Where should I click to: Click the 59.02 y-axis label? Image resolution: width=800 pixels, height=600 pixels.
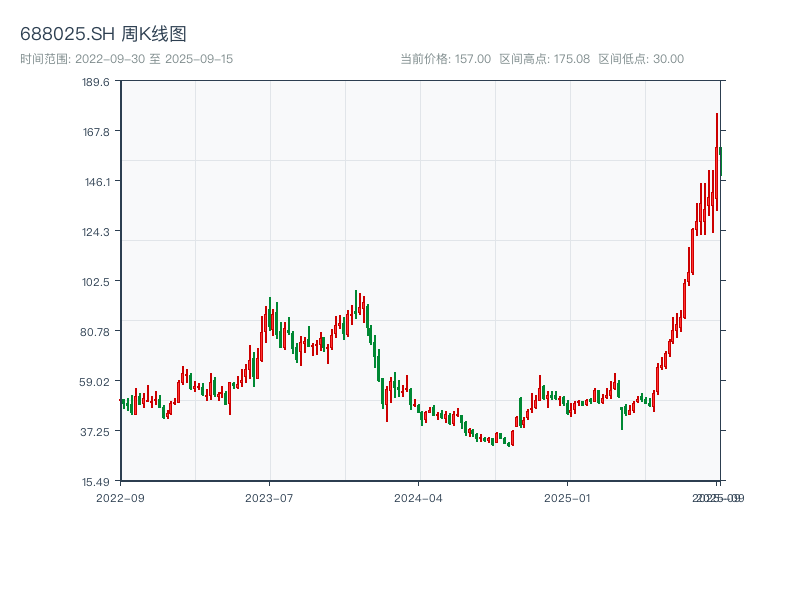[95, 382]
